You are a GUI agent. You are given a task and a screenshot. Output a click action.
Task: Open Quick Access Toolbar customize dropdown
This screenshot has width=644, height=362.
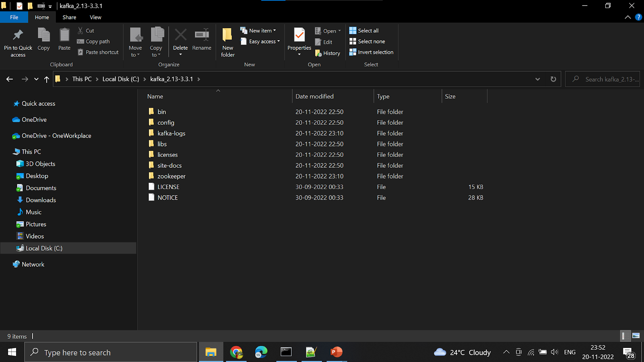pyautogui.click(x=50, y=6)
